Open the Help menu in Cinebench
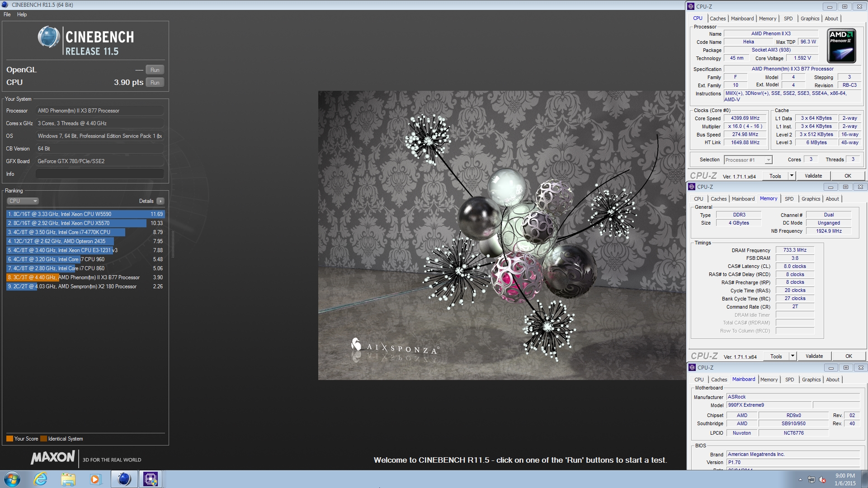868x488 pixels. 22,14
